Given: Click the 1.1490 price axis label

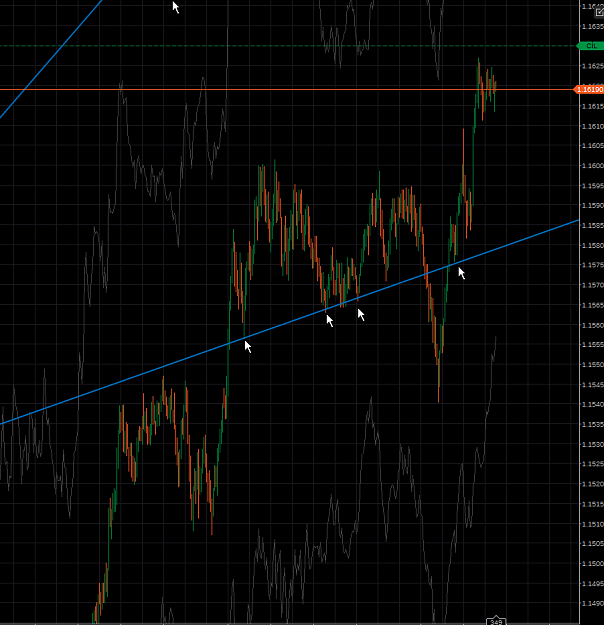Looking at the screenshot, I should (592, 603).
